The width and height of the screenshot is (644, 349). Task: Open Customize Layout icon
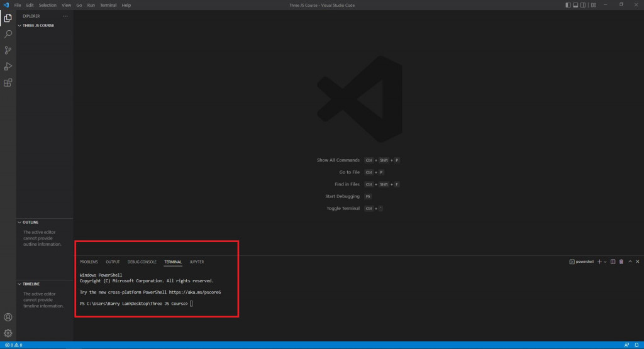point(594,5)
